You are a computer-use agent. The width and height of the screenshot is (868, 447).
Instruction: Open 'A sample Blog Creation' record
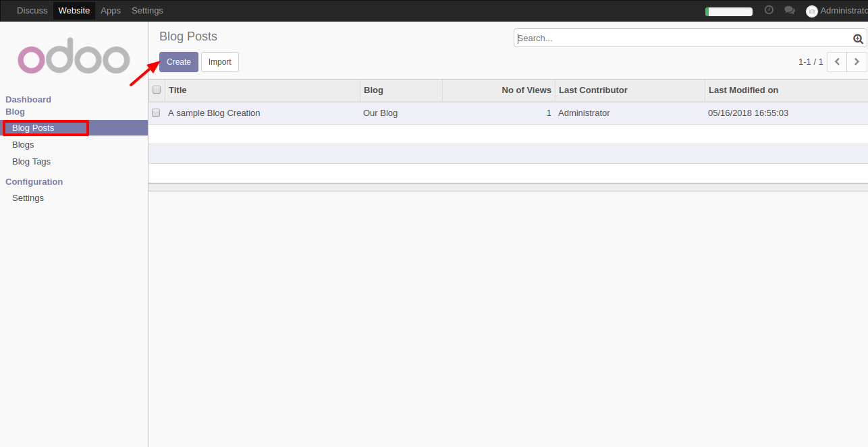click(214, 113)
